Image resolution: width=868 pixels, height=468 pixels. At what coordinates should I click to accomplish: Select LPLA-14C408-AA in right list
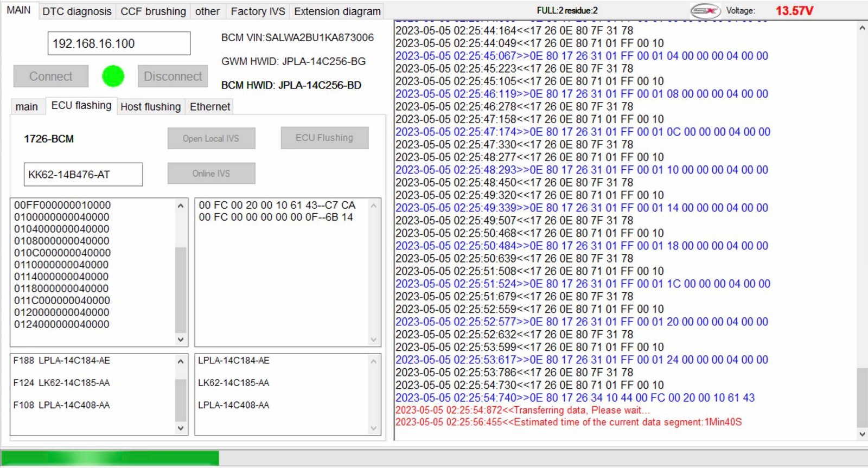pyautogui.click(x=234, y=405)
